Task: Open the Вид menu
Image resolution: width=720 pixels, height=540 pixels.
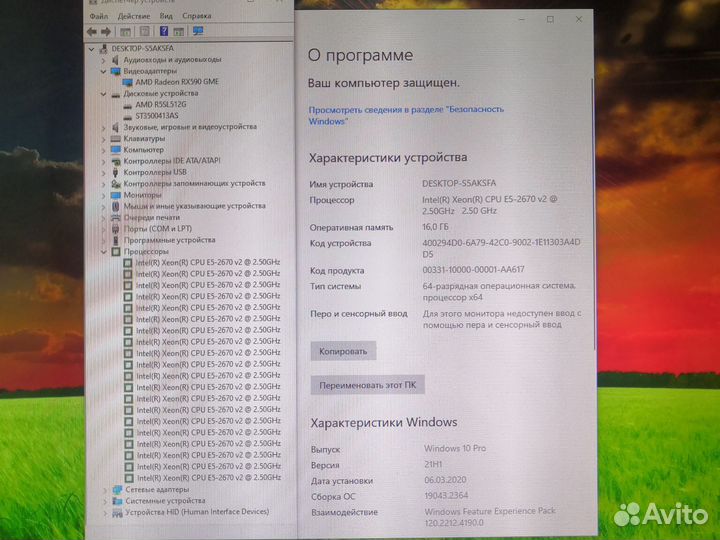Action: pos(166,16)
